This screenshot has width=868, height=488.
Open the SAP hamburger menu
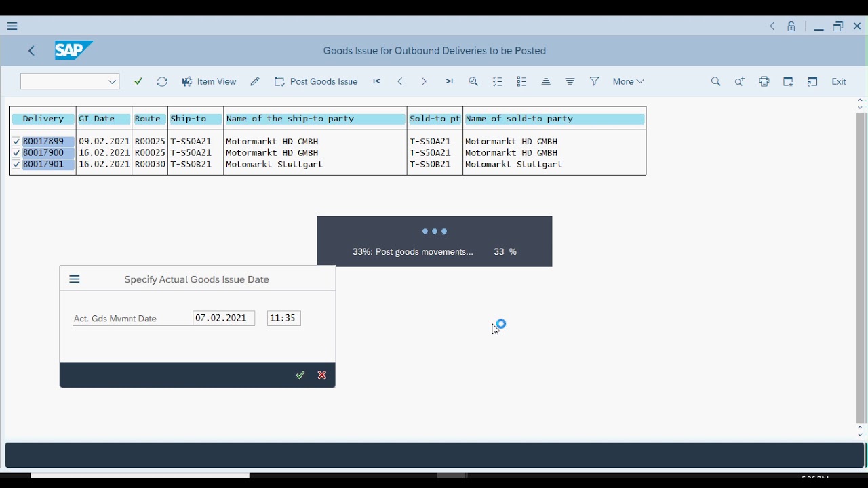coord(12,26)
